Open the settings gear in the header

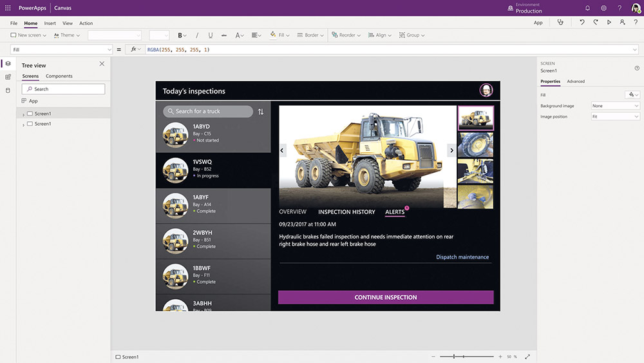pyautogui.click(x=603, y=8)
